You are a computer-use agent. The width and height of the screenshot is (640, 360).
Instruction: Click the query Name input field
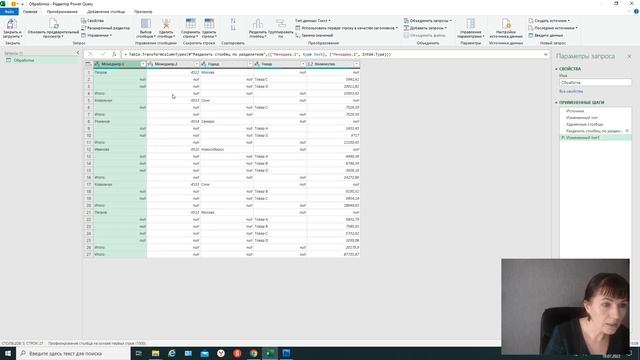coord(595,82)
